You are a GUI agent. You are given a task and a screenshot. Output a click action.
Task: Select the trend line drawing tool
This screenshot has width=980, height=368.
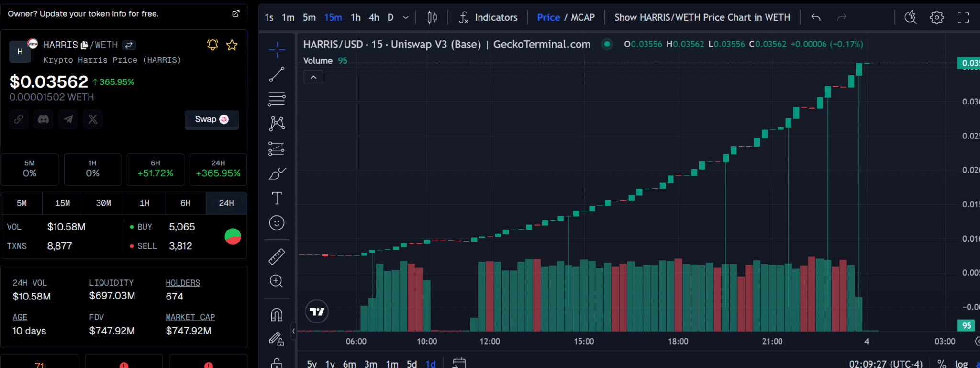click(277, 74)
